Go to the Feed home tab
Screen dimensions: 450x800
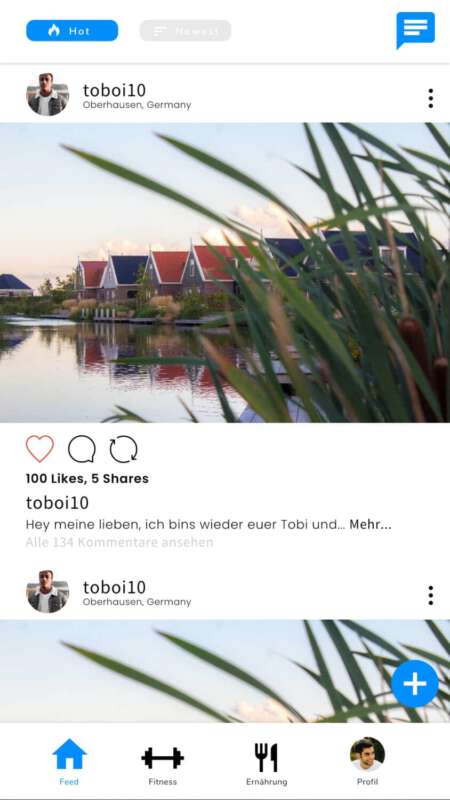(x=69, y=762)
